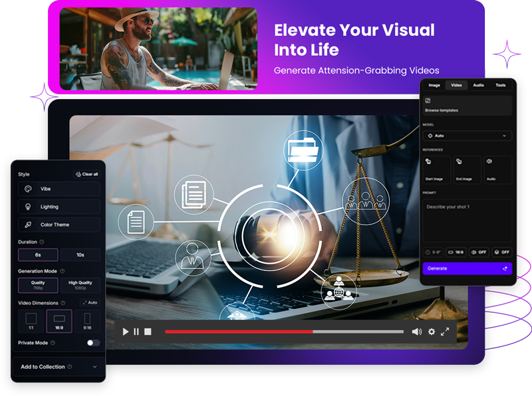Pause the video with pause icon
This screenshot has width=532, height=396.
tap(136, 332)
